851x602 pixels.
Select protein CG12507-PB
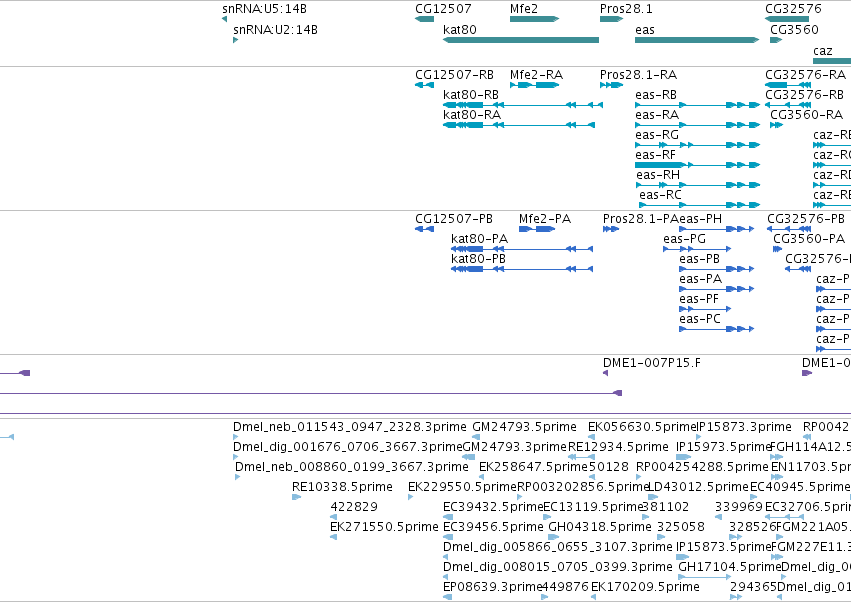tap(424, 229)
